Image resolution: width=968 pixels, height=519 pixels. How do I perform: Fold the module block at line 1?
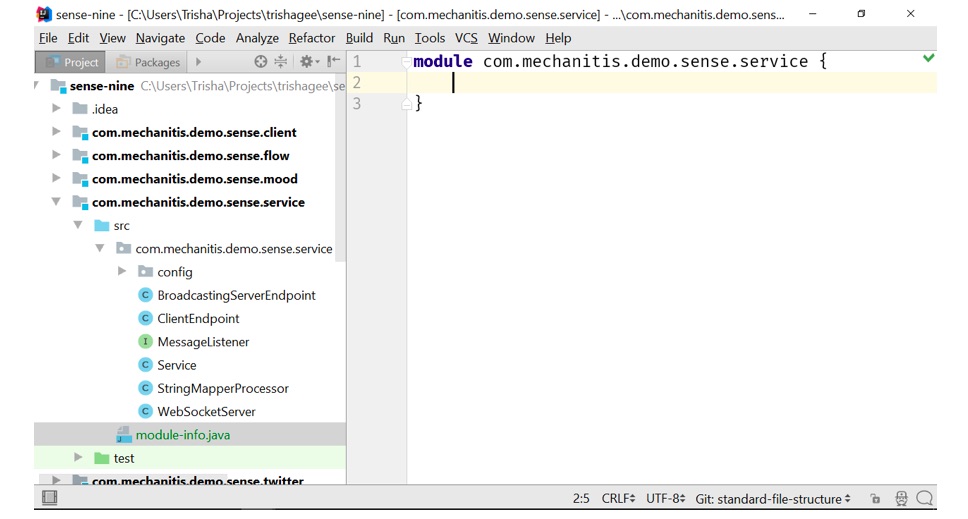click(x=406, y=61)
